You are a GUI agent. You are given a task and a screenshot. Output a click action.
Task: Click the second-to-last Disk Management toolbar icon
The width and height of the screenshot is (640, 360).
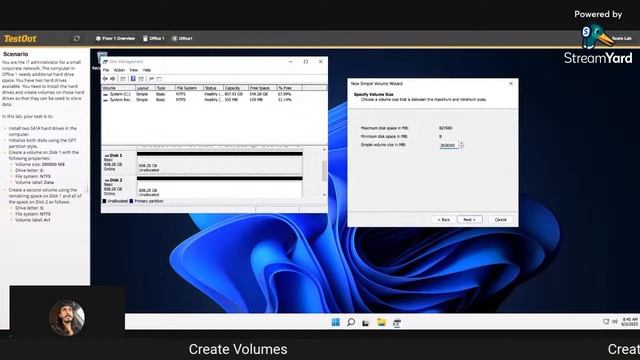151,79
